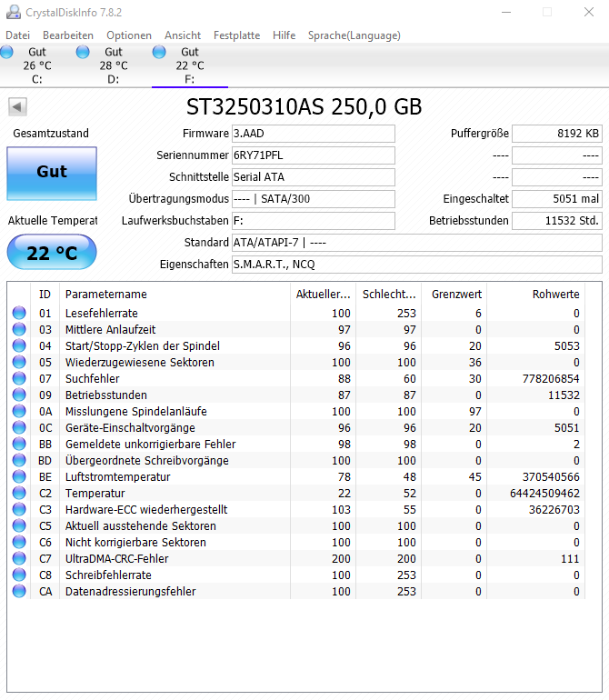
Task: Click the Aktuelle Temperat label
Action: point(53,221)
